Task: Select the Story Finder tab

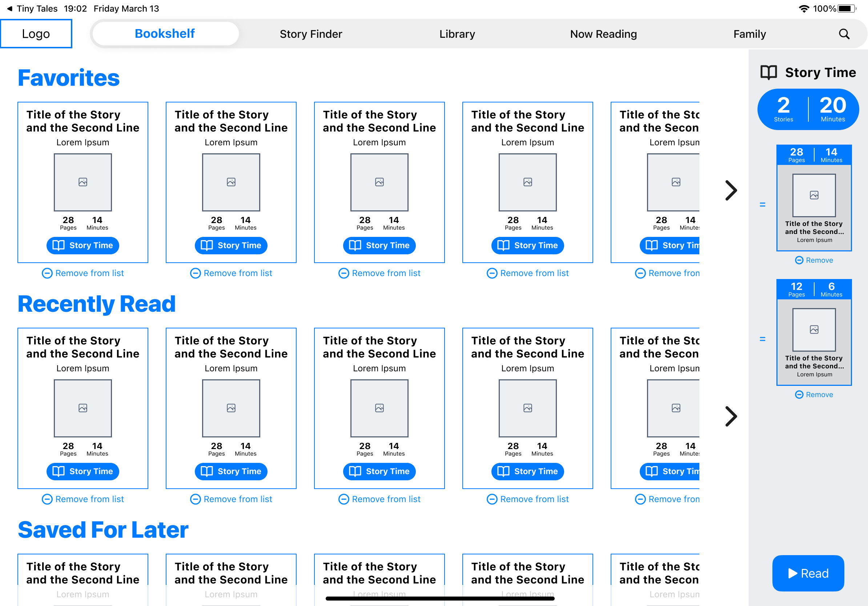Action: pyautogui.click(x=311, y=34)
